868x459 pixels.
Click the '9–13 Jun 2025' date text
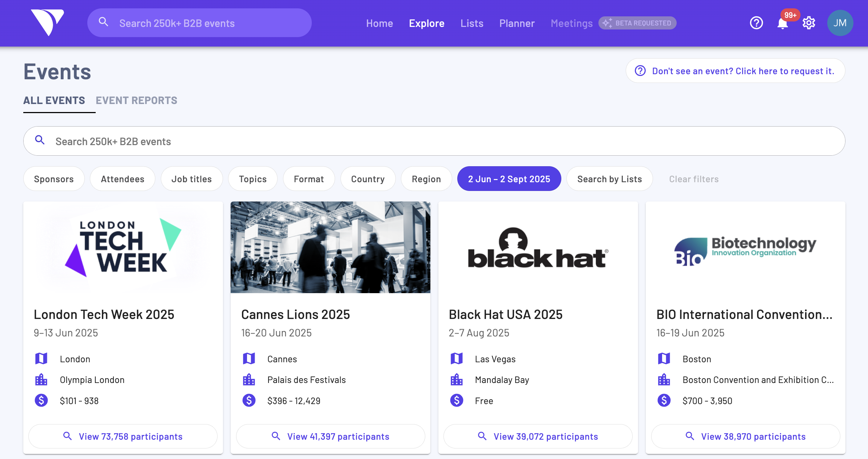point(66,333)
